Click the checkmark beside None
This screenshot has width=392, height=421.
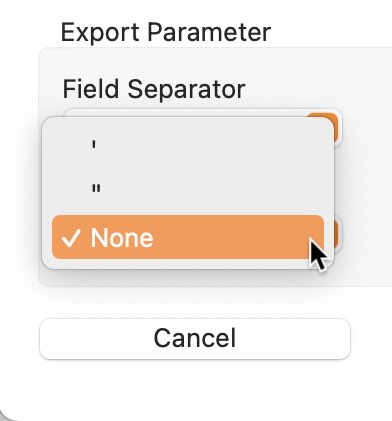coord(71,238)
